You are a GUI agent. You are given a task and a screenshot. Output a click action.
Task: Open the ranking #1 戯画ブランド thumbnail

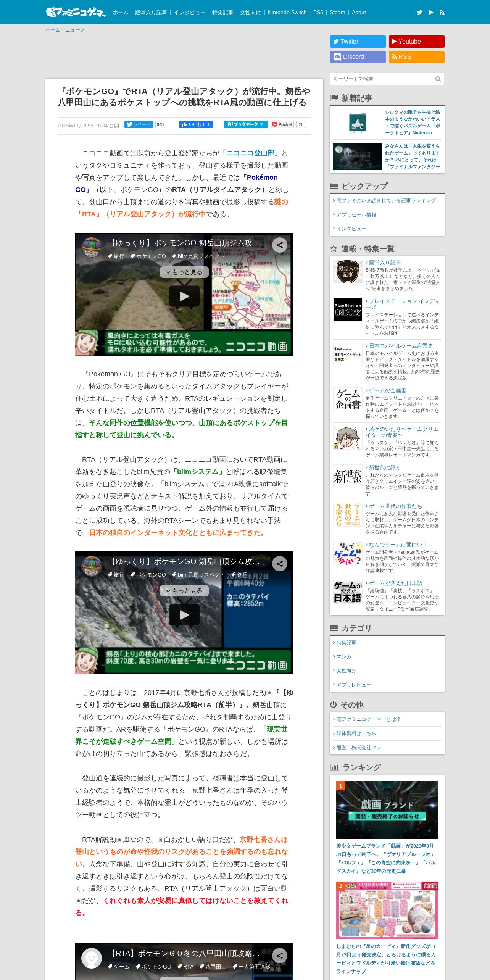click(x=387, y=810)
